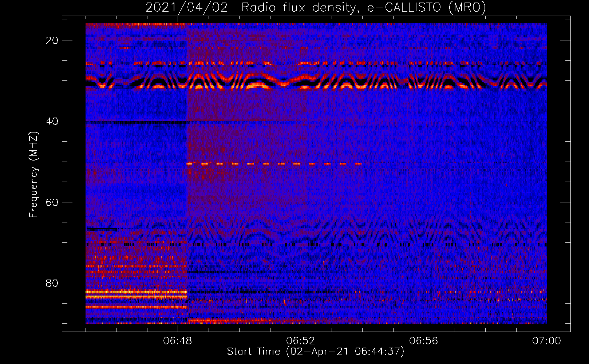The image size is (589, 364).
Task: Click the plot title '2021/04/02 Radio flux density, e-CALLISTO (MRO)'
Action: [316, 7]
